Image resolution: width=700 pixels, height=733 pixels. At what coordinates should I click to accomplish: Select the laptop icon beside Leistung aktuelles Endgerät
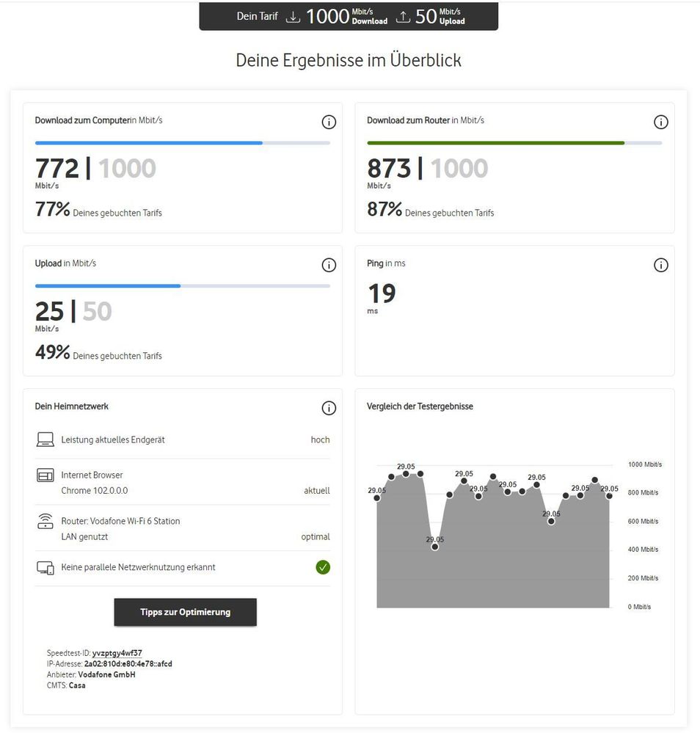point(45,439)
